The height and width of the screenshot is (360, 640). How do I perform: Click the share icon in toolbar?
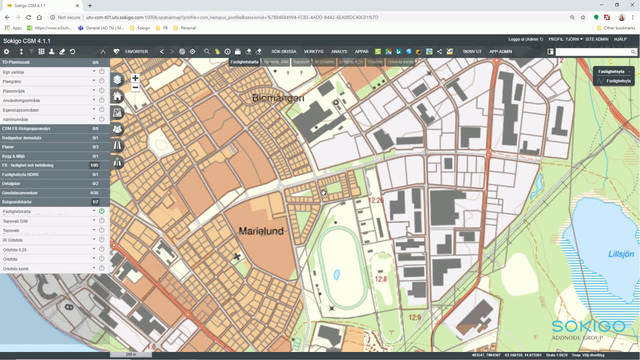tap(439, 51)
